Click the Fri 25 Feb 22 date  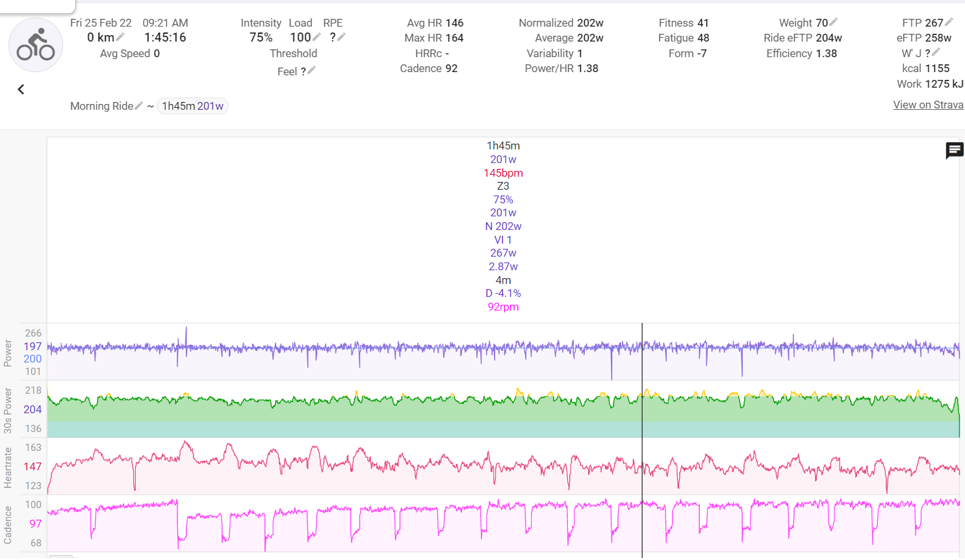(x=101, y=23)
